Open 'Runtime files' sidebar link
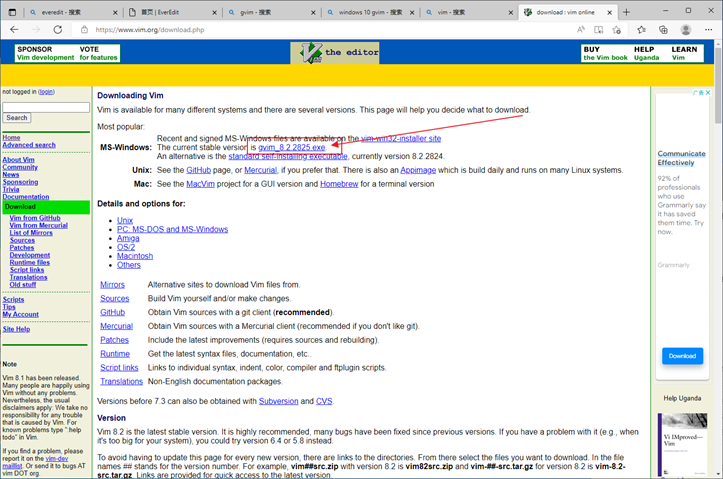This screenshot has height=479, width=723. tap(30, 262)
